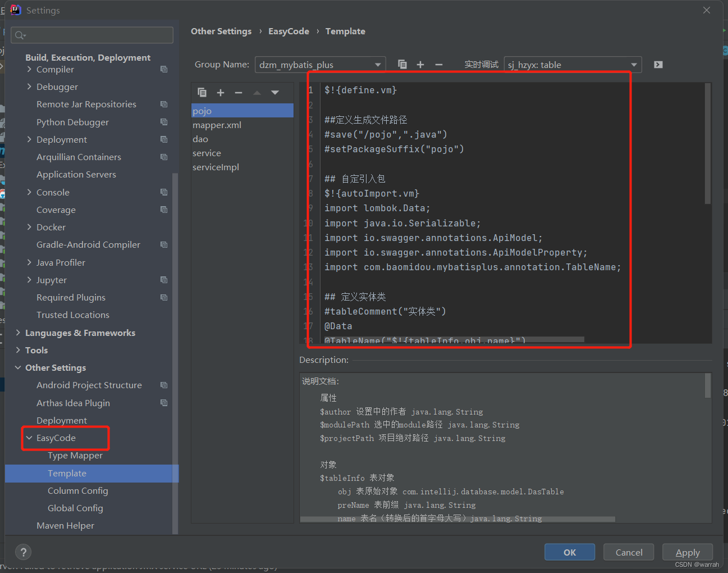The width and height of the screenshot is (728, 573).
Task: Click the Apply button
Action: 688,552
